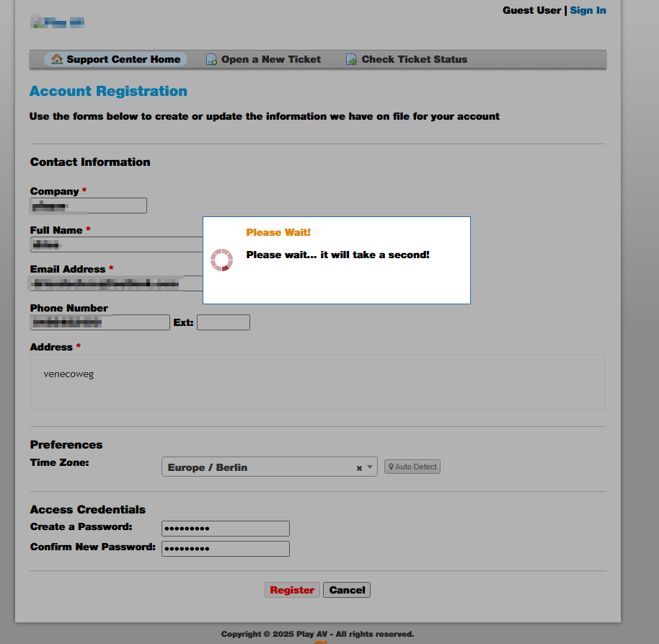Viewport: 659px width, 644px height.
Task: Focus the phone Ext field
Action: point(224,322)
